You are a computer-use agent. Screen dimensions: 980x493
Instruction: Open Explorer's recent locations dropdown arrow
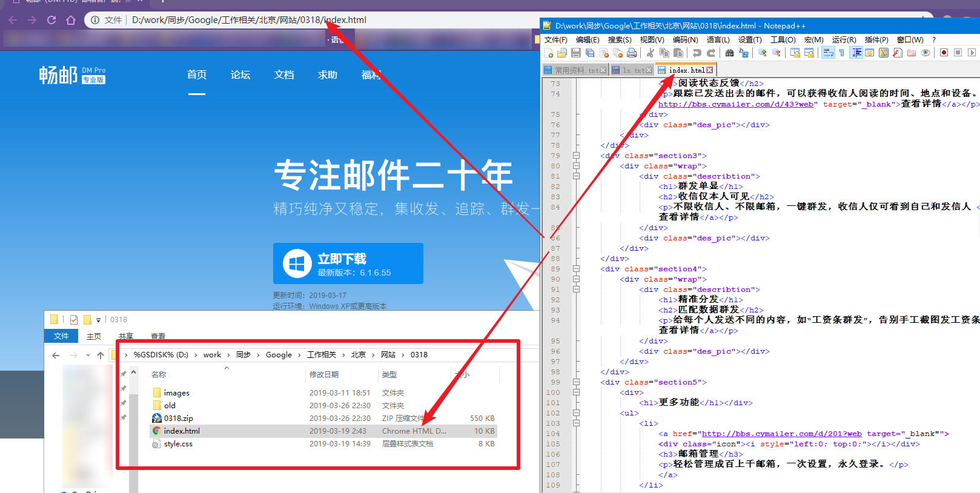pyautogui.click(x=88, y=355)
